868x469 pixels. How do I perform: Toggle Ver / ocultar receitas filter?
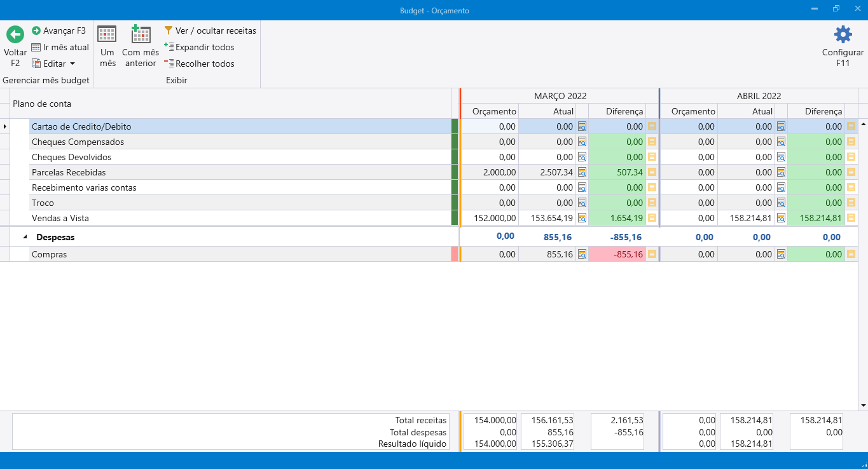click(210, 31)
